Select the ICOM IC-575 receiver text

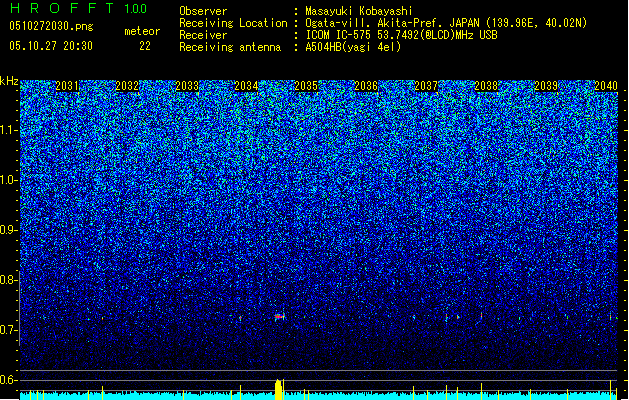pos(401,35)
